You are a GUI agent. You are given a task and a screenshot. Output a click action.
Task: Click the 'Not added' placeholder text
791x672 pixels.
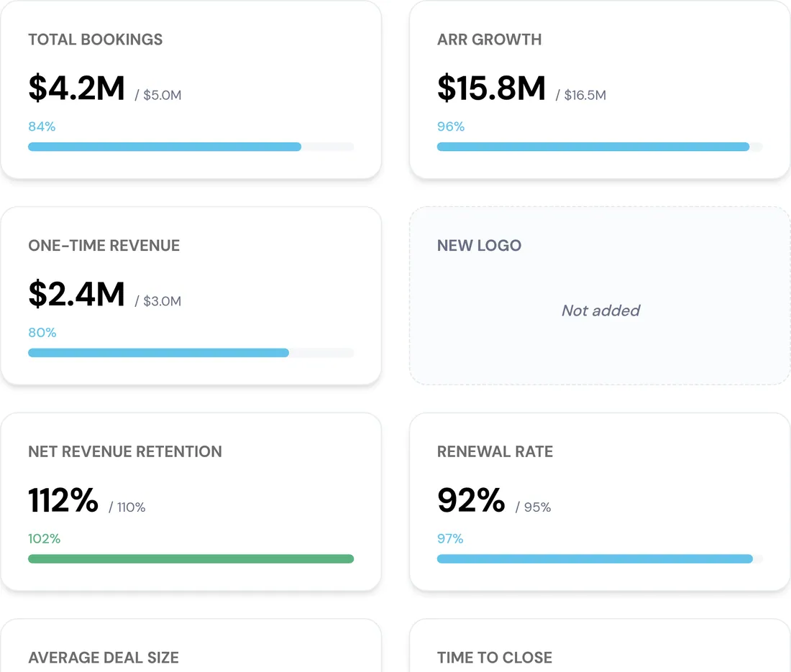tap(601, 310)
